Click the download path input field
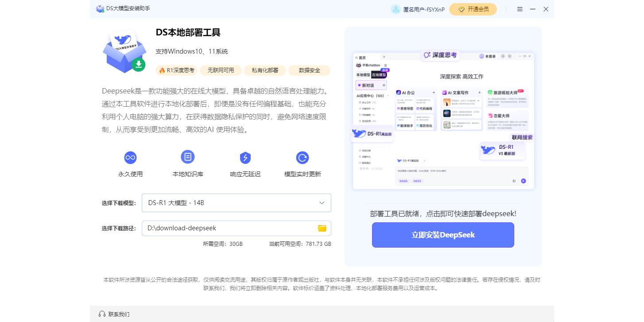Viewport: 644px width, 322px height. (228, 228)
